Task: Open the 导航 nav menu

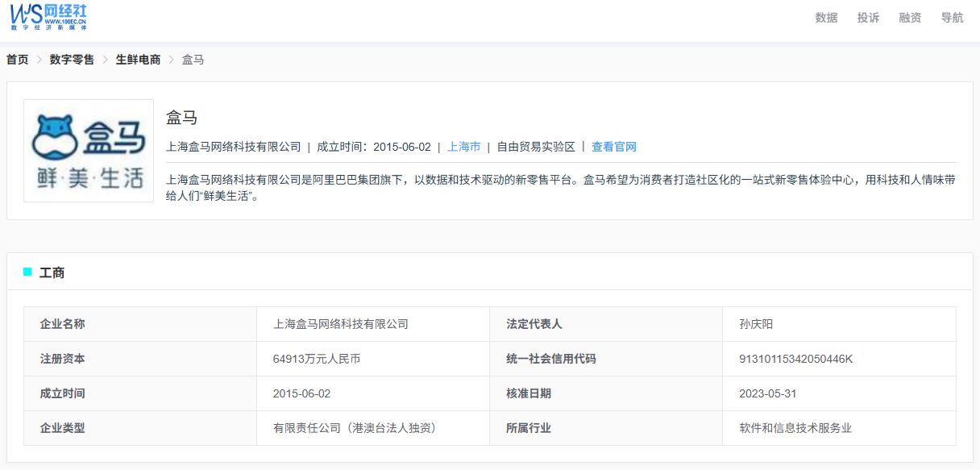Action: (952, 18)
